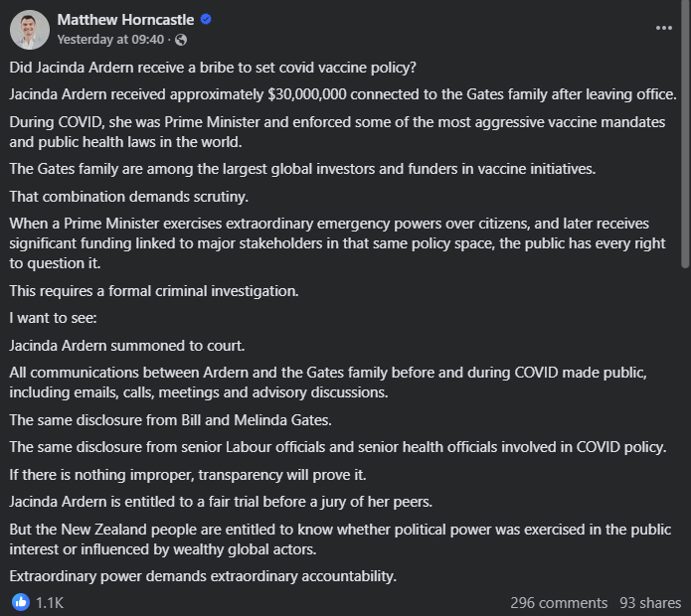This screenshot has width=691, height=616.
Task: View the 93 shares list
Action: click(x=650, y=603)
